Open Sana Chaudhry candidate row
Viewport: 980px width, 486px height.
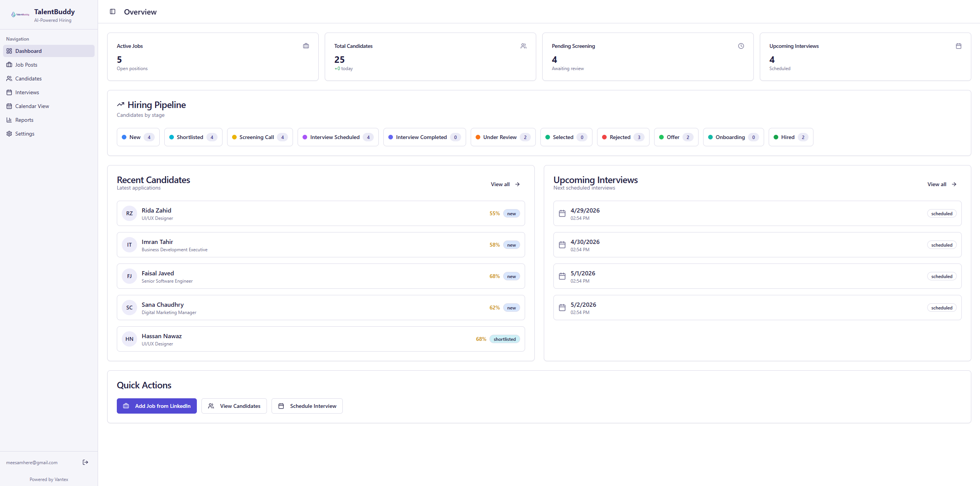point(321,308)
